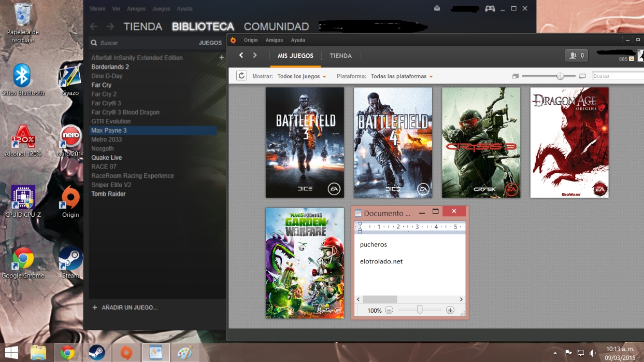Screen dimensions: 644x362
Task: Click small-tiles icon beside size slider
Action: 515,76
